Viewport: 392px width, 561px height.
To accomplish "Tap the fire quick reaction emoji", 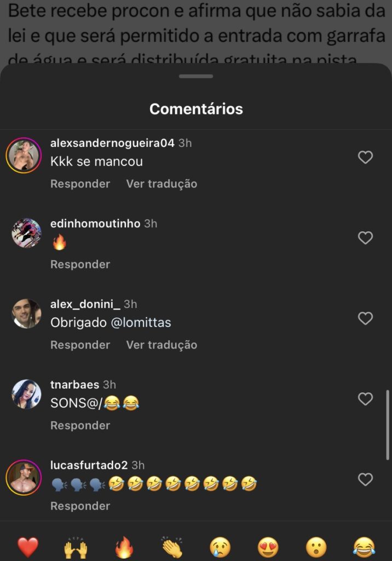I will click(124, 547).
